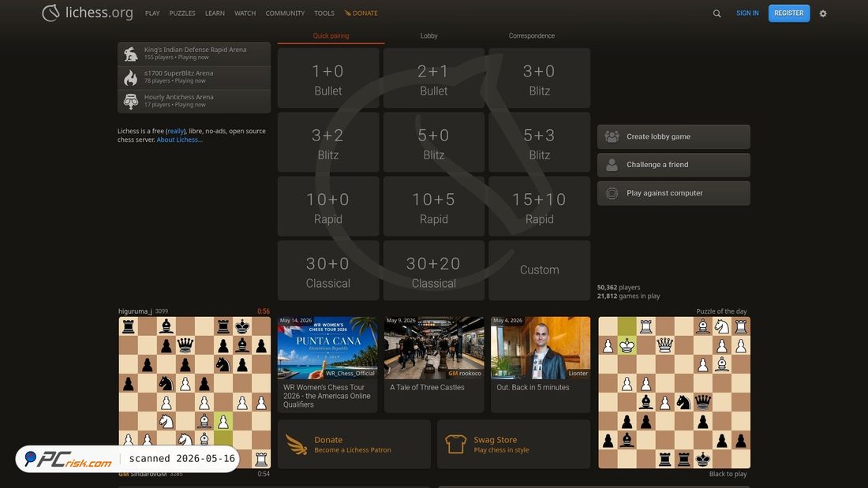Click the REGISTER button
The width and height of the screenshot is (868, 488).
coord(789,13)
